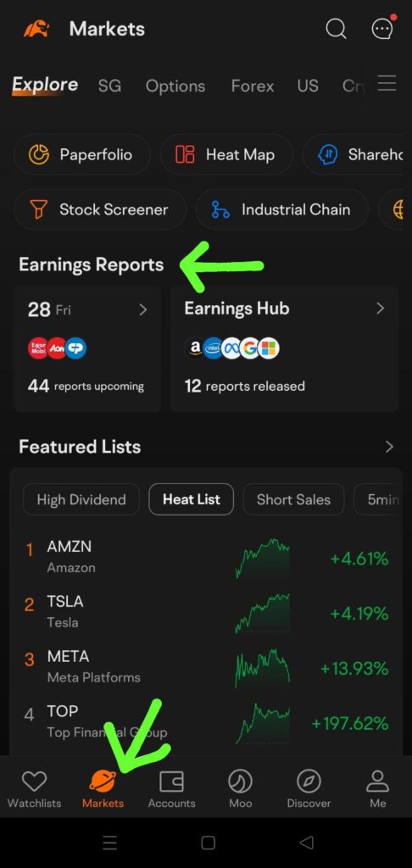This screenshot has height=868, width=412.
Task: Switch to the Options tab
Action: 175,86
